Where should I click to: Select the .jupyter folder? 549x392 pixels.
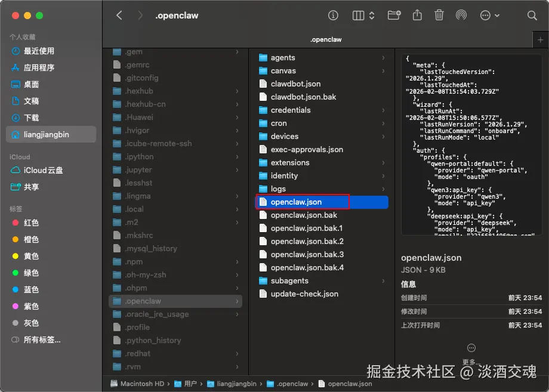tap(175, 170)
